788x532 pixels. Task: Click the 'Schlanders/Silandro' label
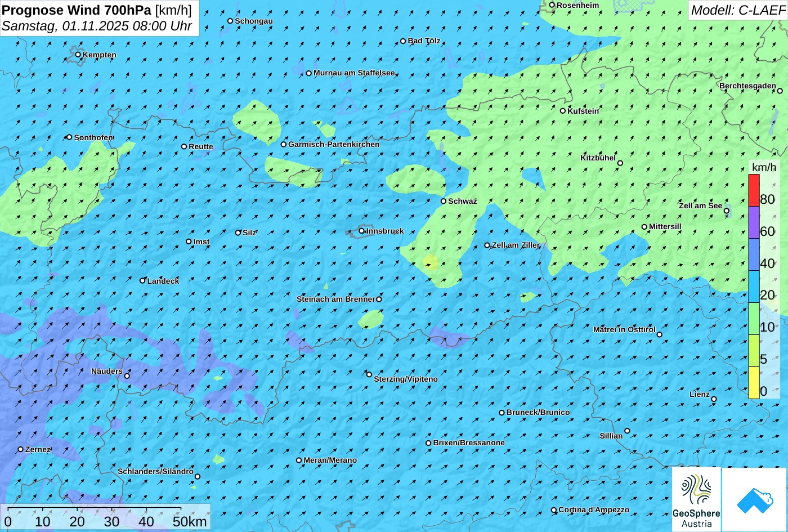[x=155, y=472]
